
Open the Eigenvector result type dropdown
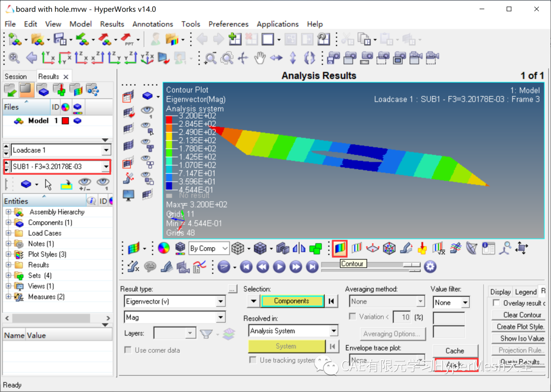220,302
